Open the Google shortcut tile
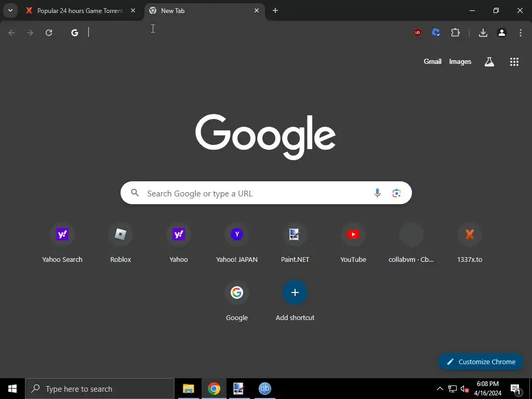Viewport: 532px width, 399px height. pyautogui.click(x=237, y=302)
